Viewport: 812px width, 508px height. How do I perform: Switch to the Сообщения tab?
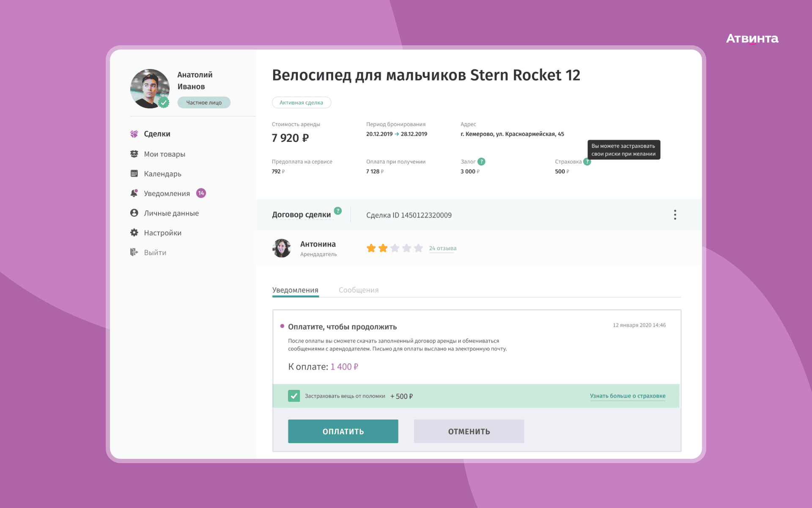358,290
